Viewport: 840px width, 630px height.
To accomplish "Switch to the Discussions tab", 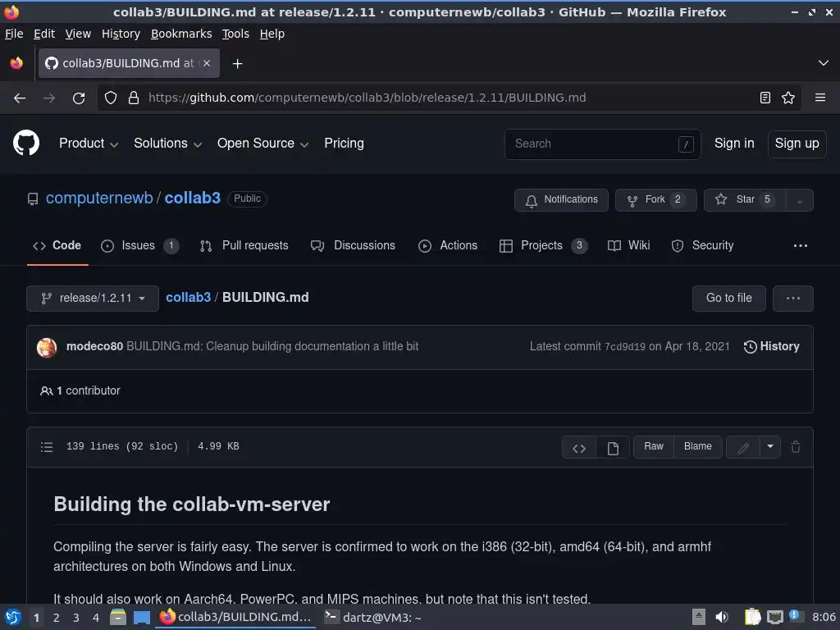I will [353, 246].
